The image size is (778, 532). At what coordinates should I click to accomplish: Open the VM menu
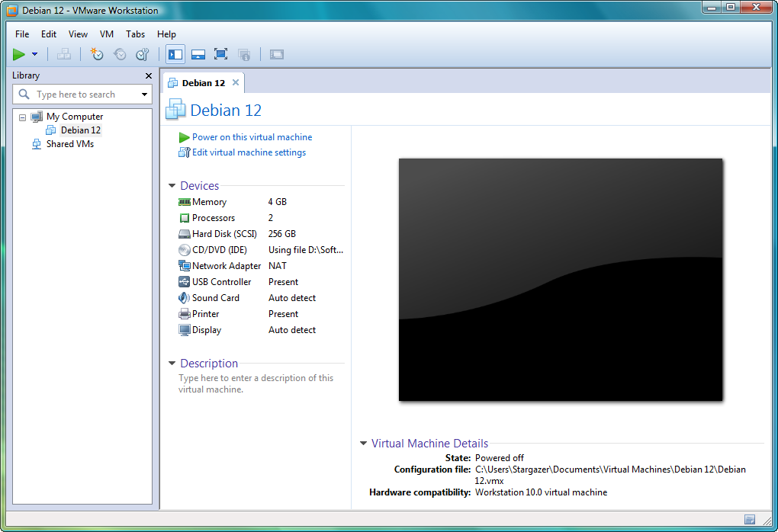pyautogui.click(x=107, y=34)
